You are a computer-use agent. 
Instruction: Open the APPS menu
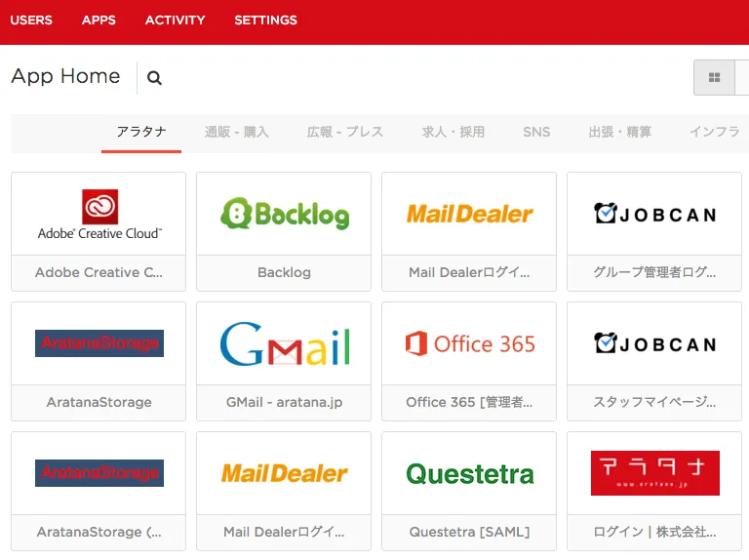[99, 20]
